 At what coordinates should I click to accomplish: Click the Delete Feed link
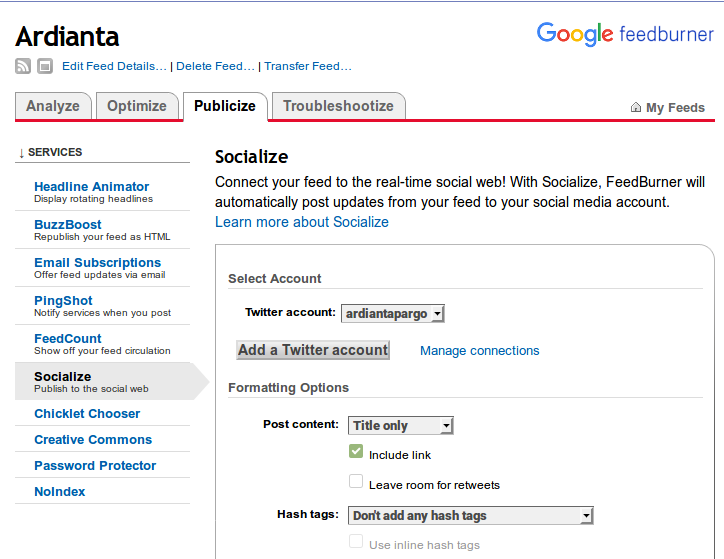pyautogui.click(x=215, y=67)
